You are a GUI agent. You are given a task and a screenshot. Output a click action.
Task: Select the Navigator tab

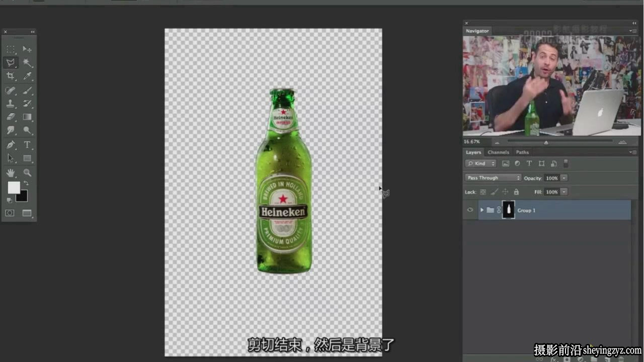477,31
